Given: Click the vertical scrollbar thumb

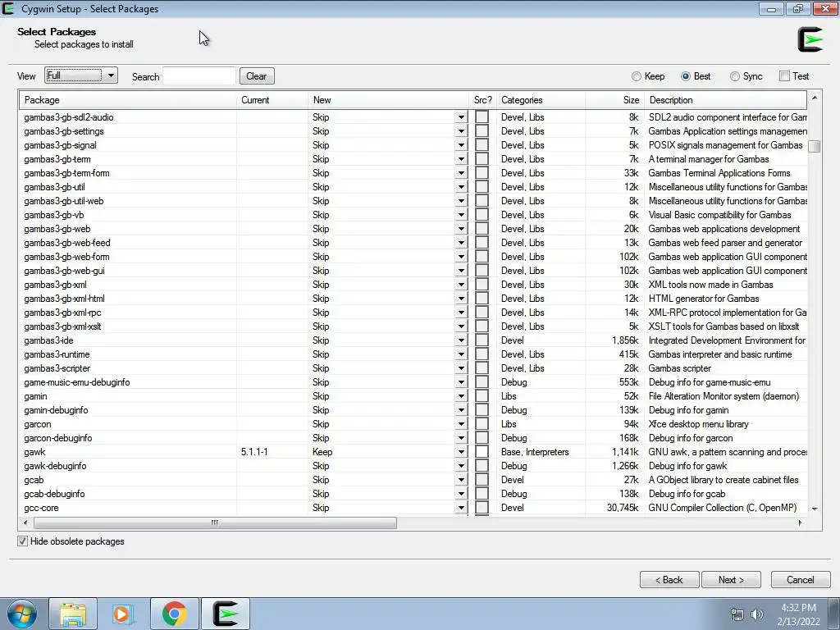Looking at the screenshot, I should tap(815, 146).
